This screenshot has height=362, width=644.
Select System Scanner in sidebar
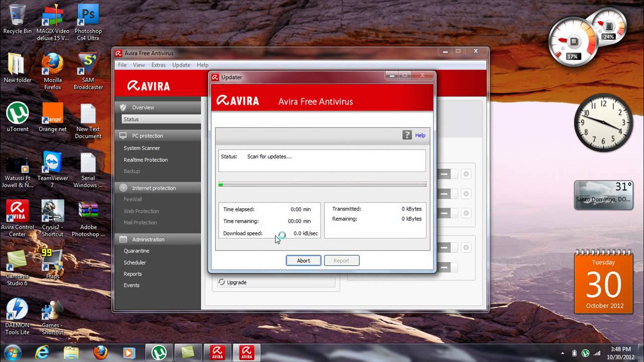142,148
